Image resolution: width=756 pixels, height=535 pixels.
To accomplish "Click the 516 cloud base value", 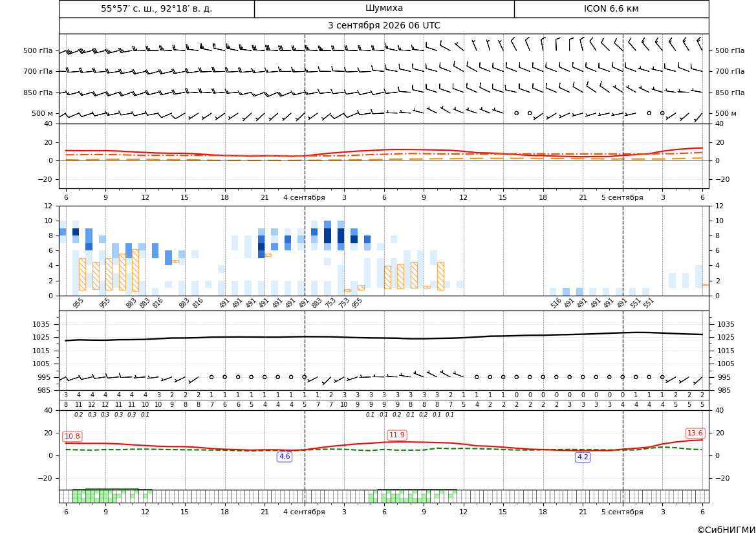I will pyautogui.click(x=556, y=303).
